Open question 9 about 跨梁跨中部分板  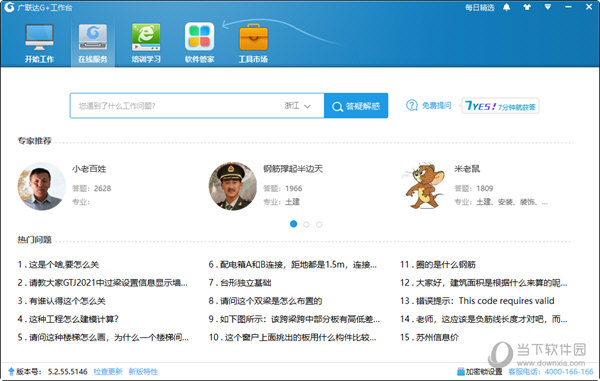coord(294,319)
